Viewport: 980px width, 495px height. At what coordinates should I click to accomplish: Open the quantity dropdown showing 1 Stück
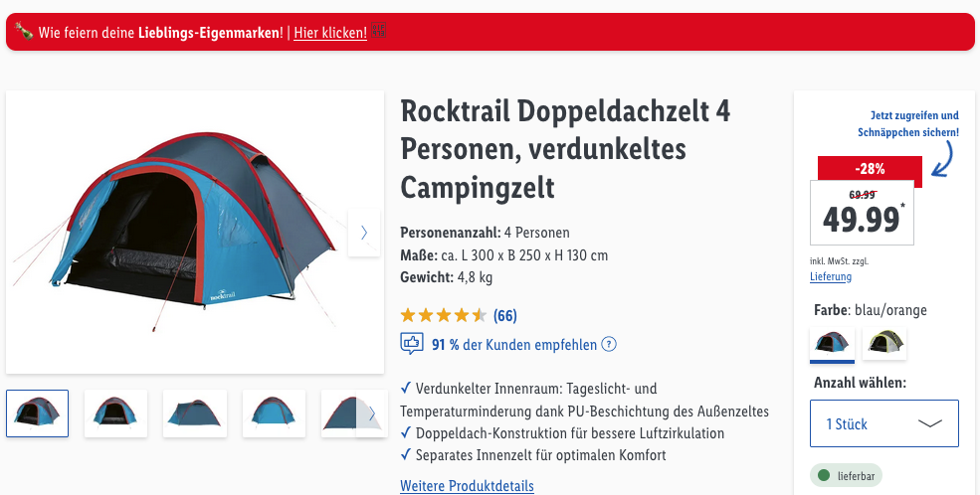883,423
